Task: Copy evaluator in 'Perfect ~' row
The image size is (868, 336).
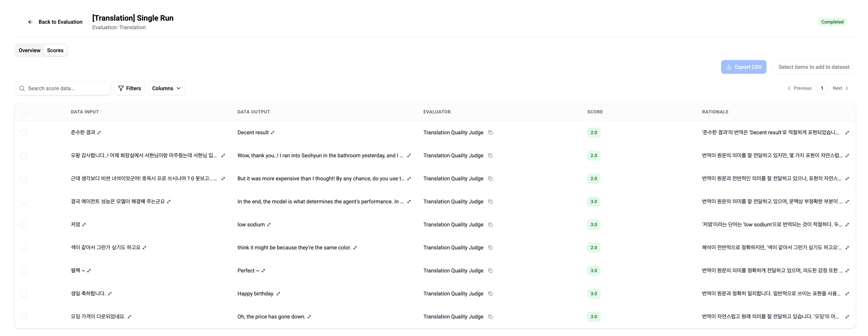Action: pos(490,271)
